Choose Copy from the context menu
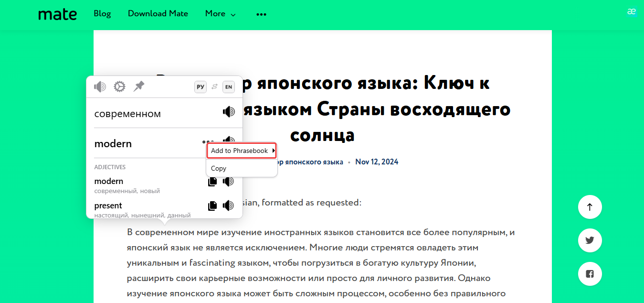Screen dimensions: 644x303 [x=219, y=168]
